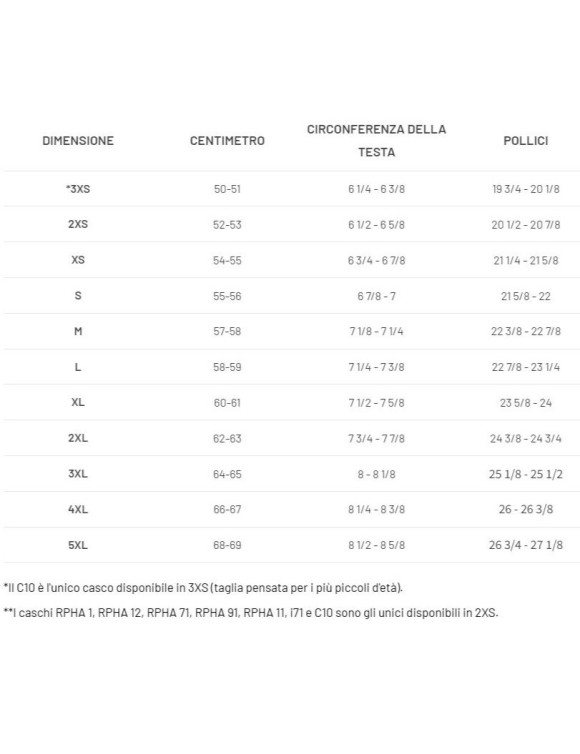Click the 60-61 centimeter value

pos(227,402)
